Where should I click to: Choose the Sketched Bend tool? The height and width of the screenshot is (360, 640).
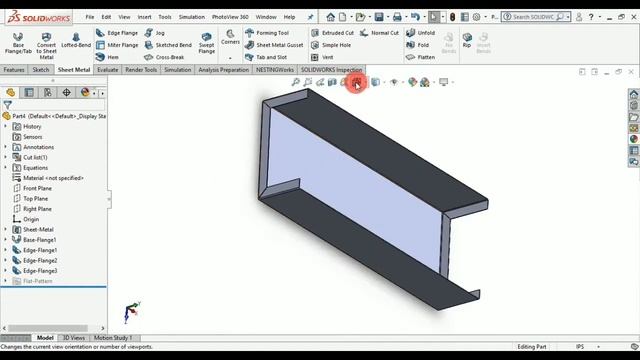pyautogui.click(x=168, y=45)
